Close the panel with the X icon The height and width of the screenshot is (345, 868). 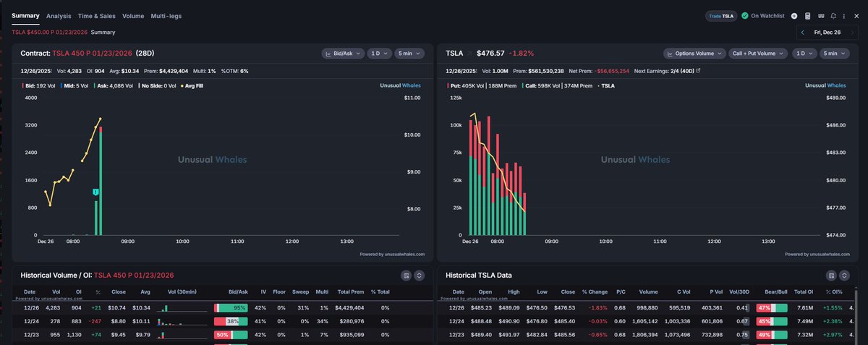tap(855, 15)
